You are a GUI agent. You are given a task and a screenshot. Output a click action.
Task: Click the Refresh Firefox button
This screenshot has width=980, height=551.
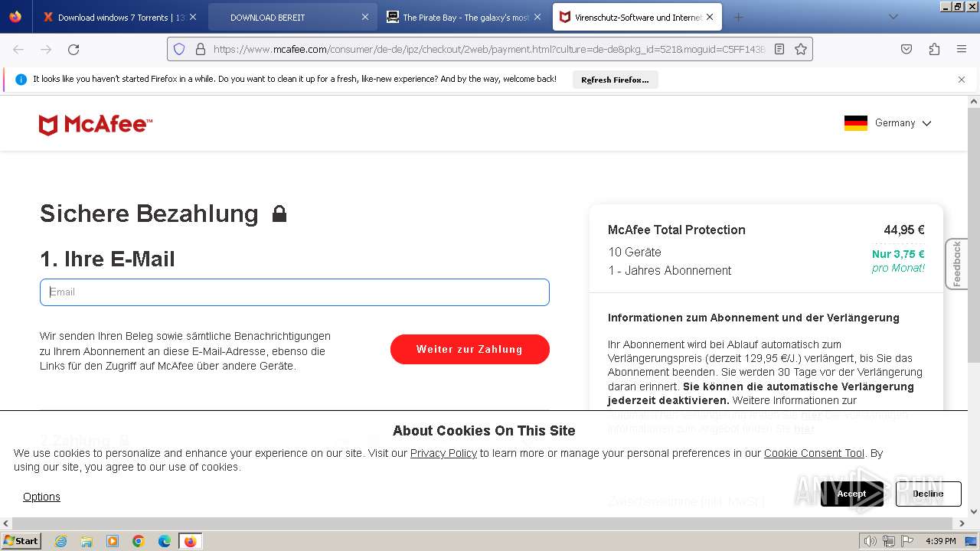tap(615, 80)
